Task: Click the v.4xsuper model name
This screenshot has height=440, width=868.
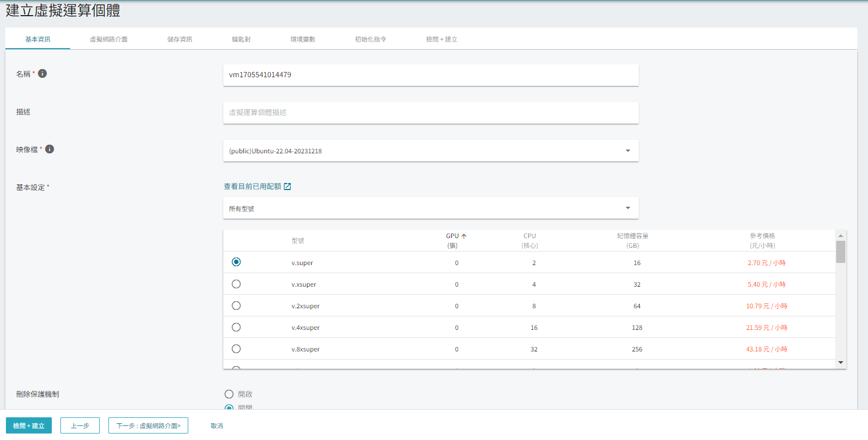Action: (305, 328)
